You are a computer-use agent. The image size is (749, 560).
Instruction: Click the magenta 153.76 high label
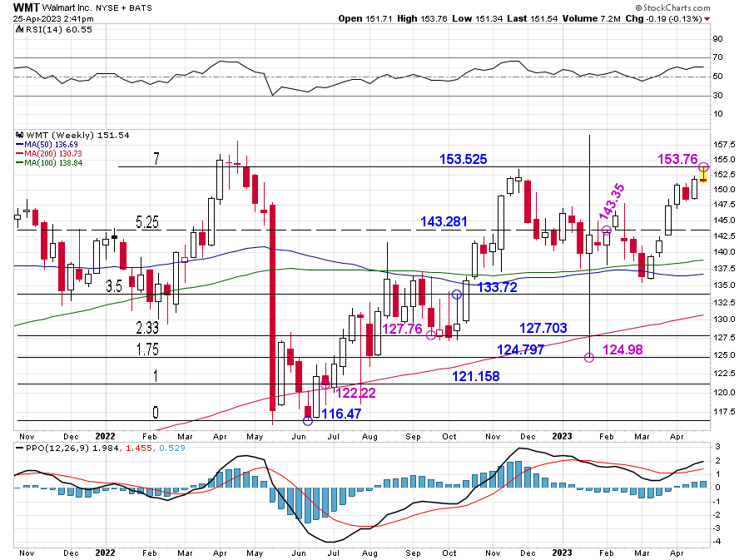click(677, 159)
